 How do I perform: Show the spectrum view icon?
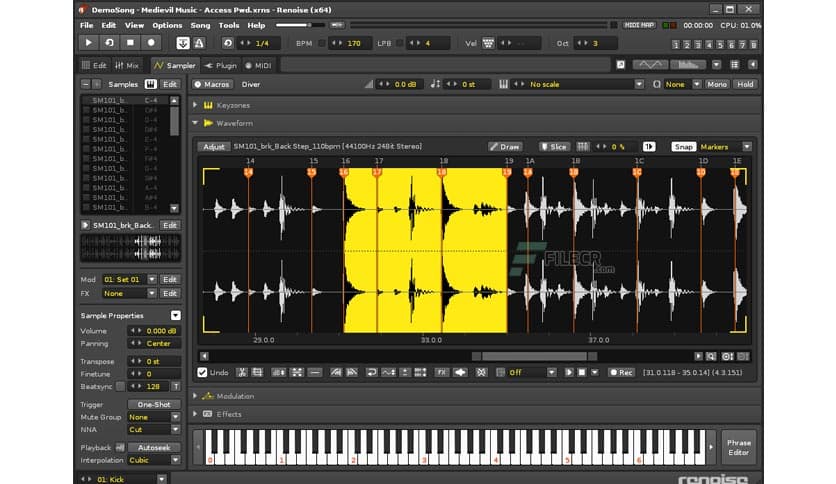point(688,65)
